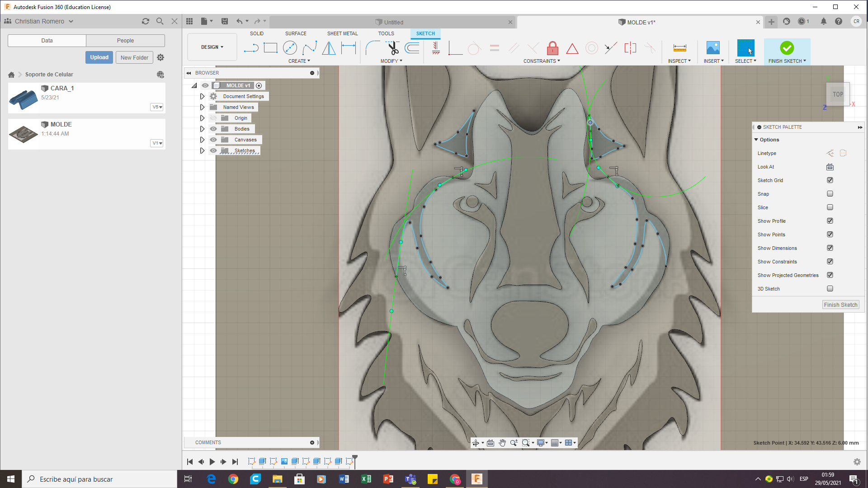Click the Finish Sketch green checkmark

[x=787, y=48]
